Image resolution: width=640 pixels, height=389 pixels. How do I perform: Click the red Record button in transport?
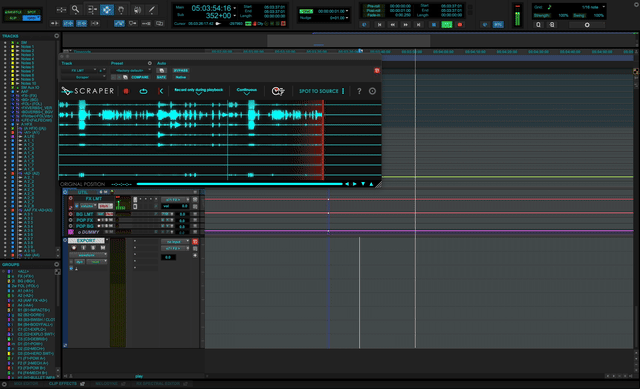coord(460,24)
